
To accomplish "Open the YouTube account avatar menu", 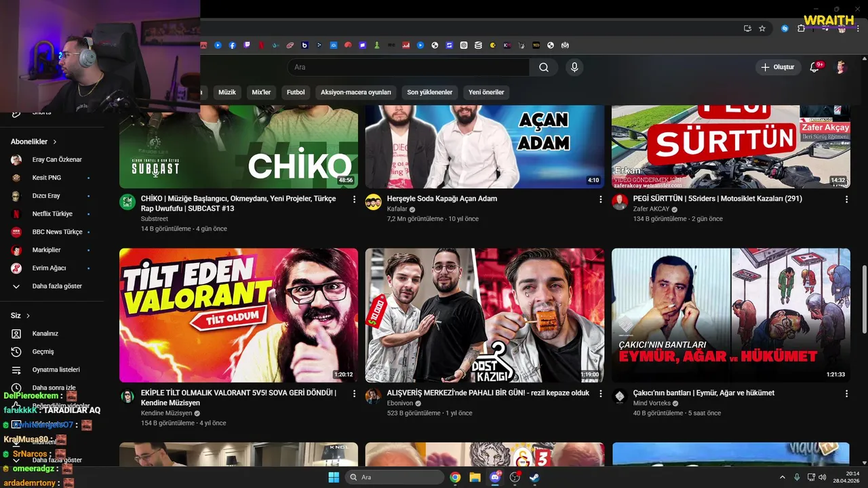I will click(841, 67).
